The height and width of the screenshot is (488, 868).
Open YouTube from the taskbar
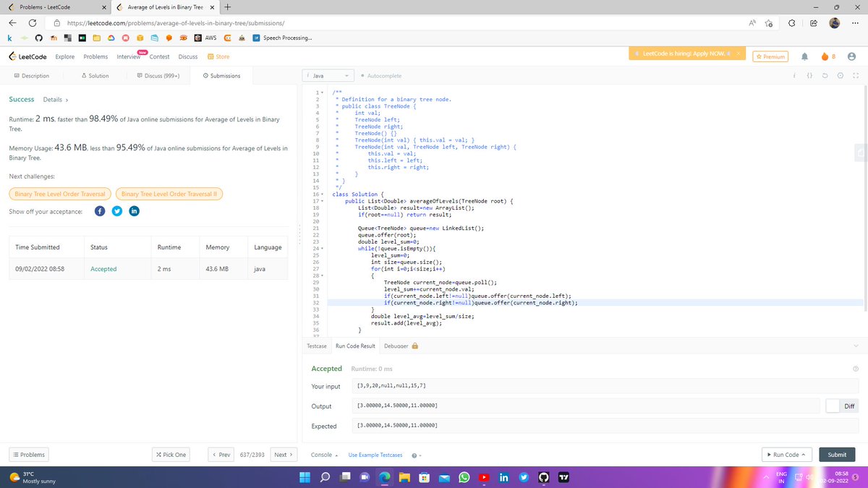(x=484, y=477)
